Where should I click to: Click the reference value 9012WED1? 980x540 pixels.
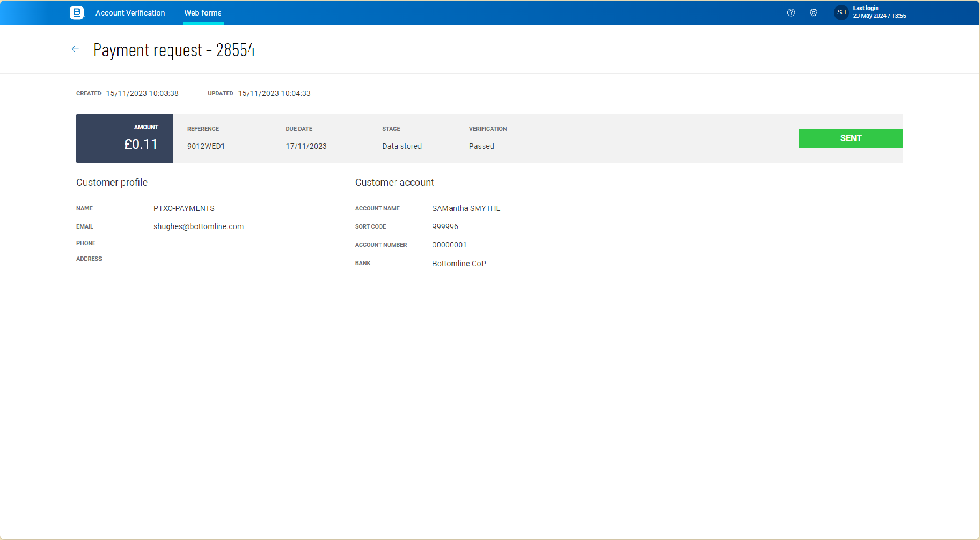tap(206, 146)
